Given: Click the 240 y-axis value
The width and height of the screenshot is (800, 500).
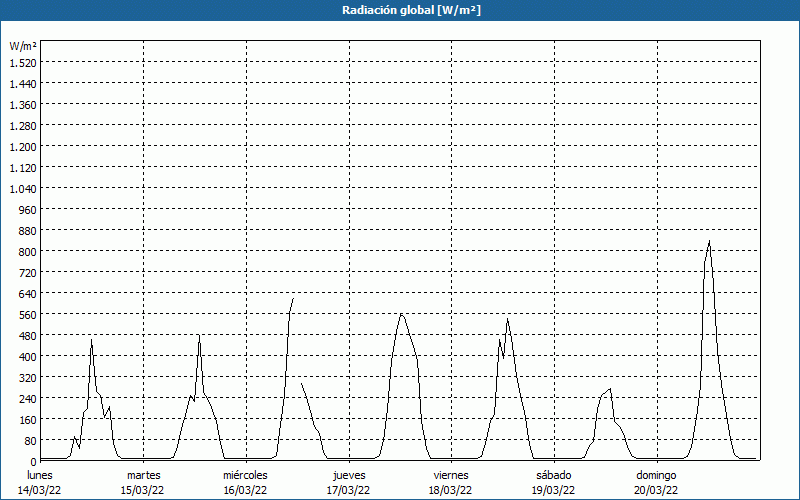Looking at the screenshot, I should (x=27, y=398).
